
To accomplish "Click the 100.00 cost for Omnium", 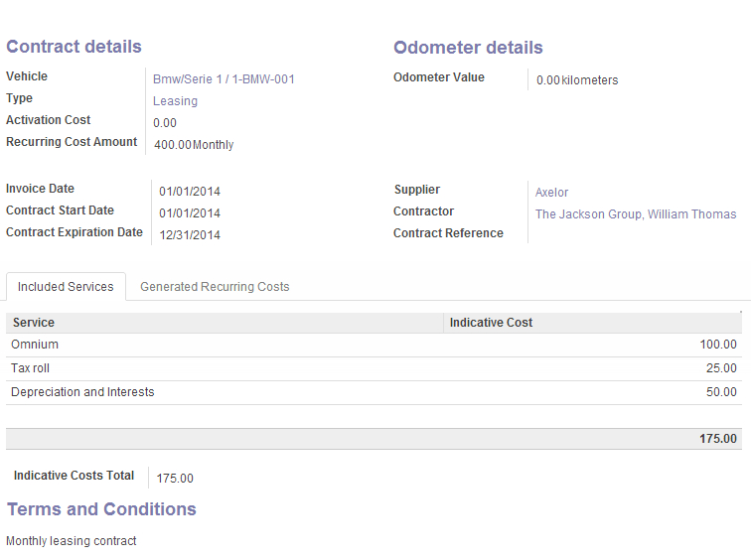I will coord(717,345).
